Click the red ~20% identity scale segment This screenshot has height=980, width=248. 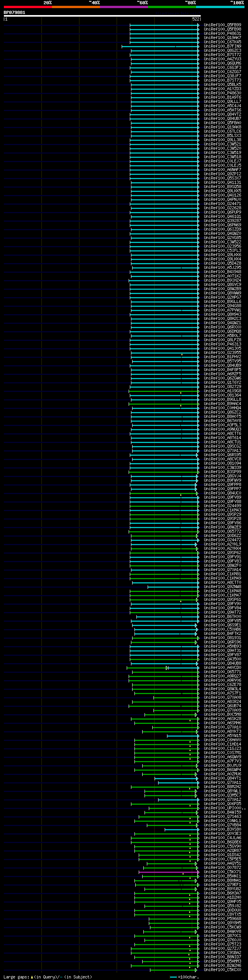pos(28,7)
